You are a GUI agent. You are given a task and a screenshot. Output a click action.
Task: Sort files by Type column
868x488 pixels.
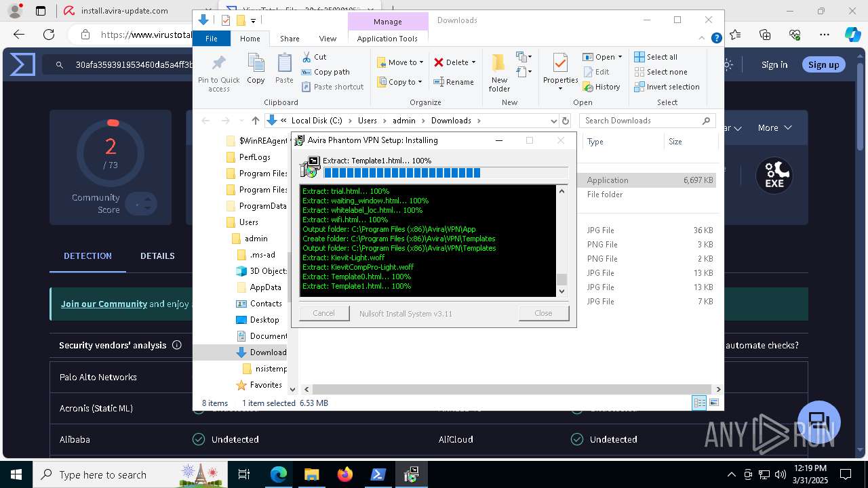[623, 142]
